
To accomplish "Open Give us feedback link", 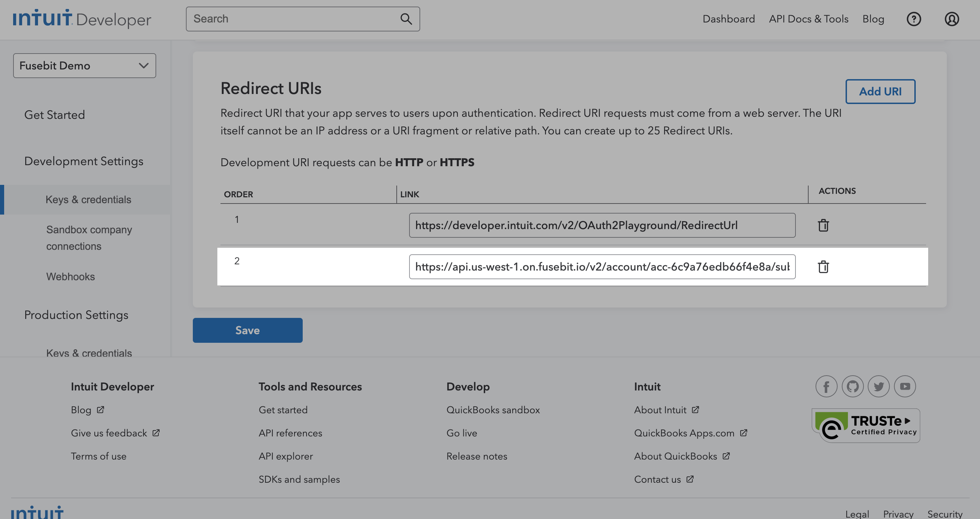I will [115, 433].
